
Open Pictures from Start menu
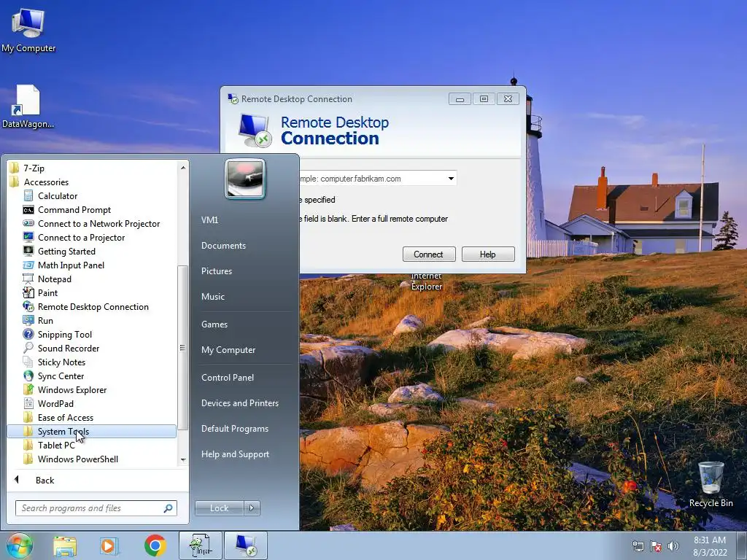click(x=216, y=271)
